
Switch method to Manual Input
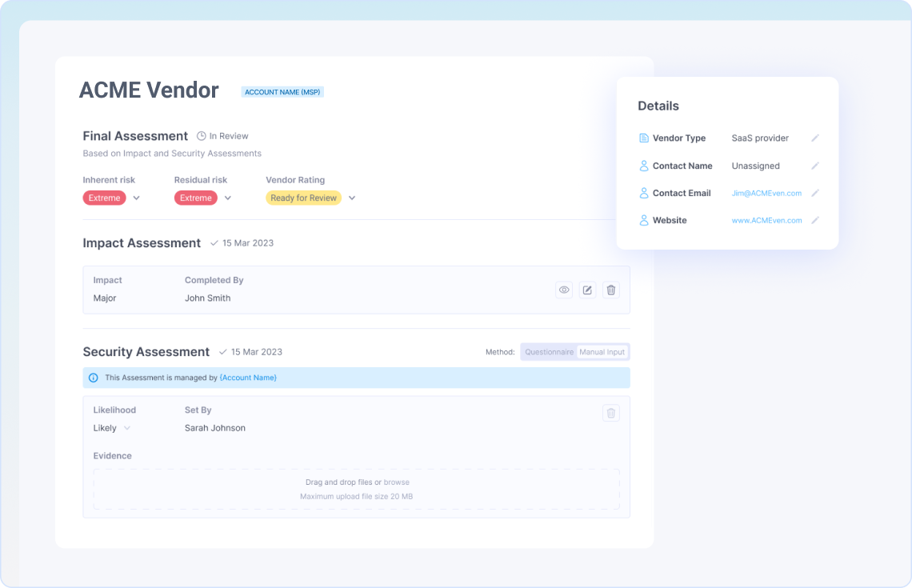pyautogui.click(x=602, y=352)
